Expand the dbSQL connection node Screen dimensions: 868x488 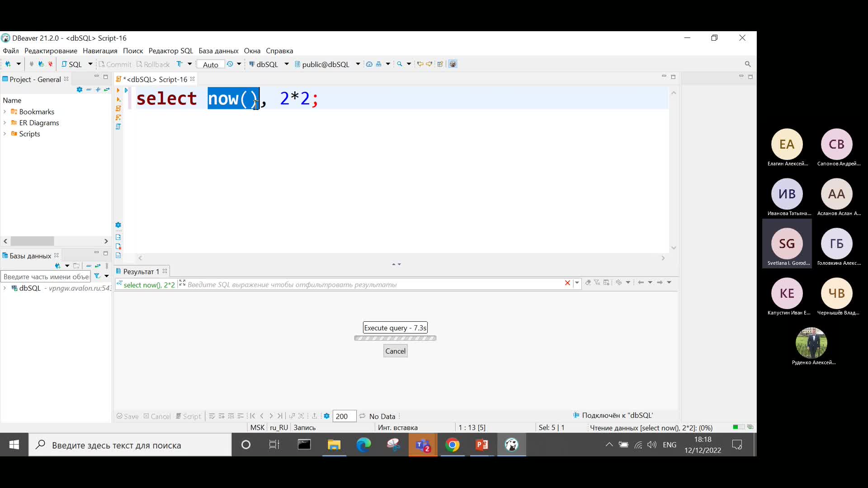5,288
